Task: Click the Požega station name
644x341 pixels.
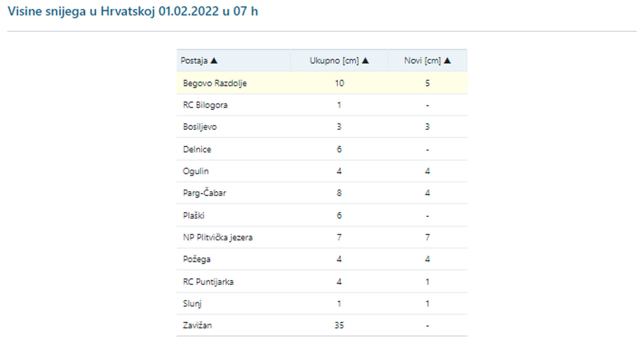Action: click(x=196, y=259)
